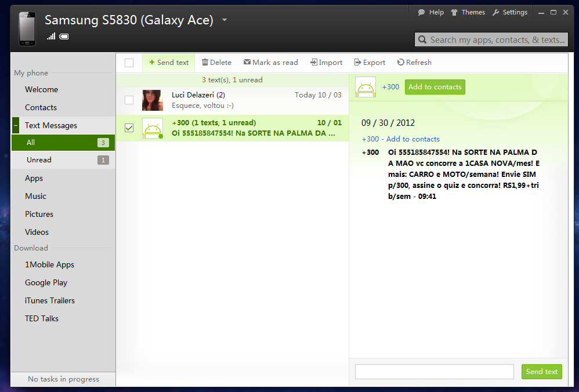Click the Import toolbar button
The image size is (579, 392).
(x=326, y=63)
